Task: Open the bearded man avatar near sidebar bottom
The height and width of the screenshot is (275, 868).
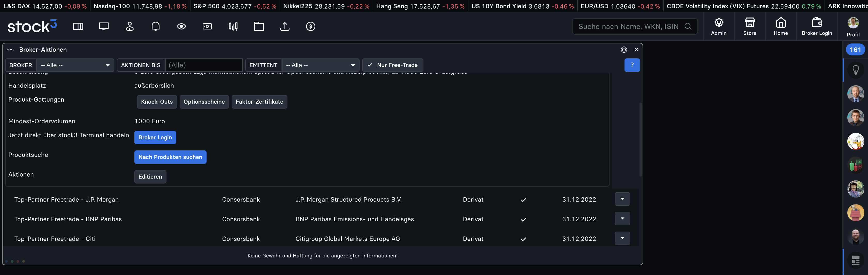Action: point(855,236)
